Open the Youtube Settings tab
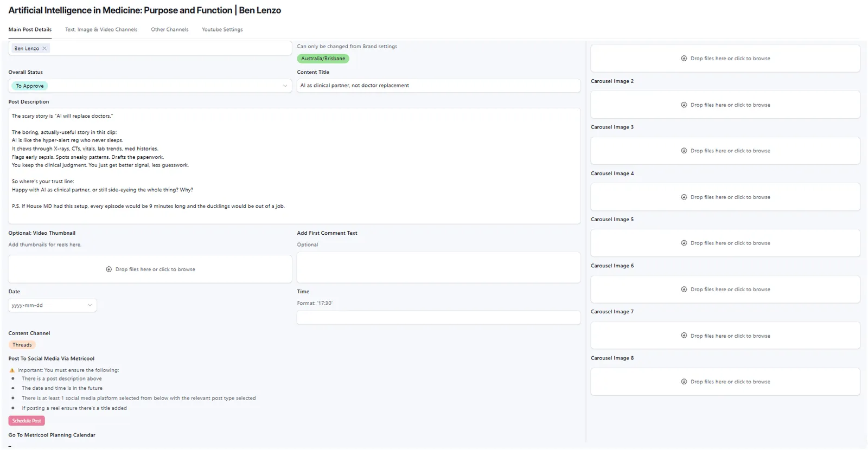Image resolution: width=868 pixels, height=450 pixels. tap(222, 29)
